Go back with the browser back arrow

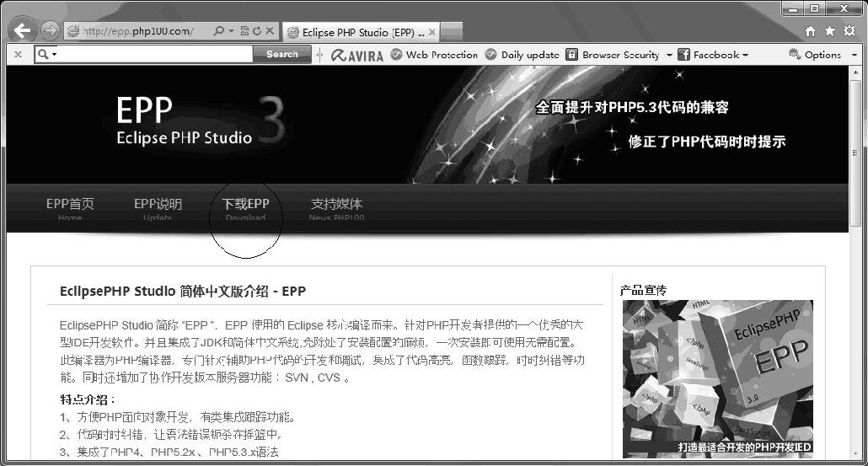(x=23, y=29)
